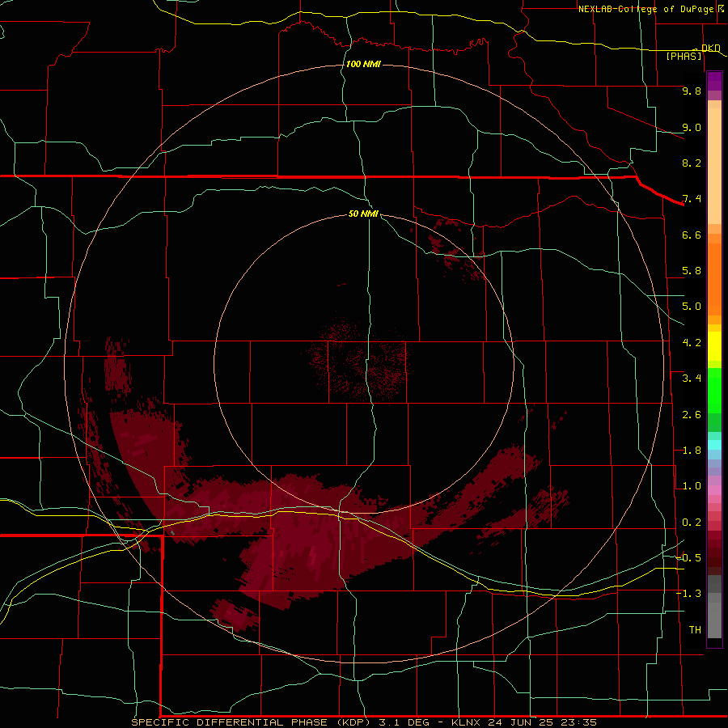This screenshot has width=728, height=728.
Task: Click the "50 NMI" range ring label
Action: pyautogui.click(x=363, y=214)
